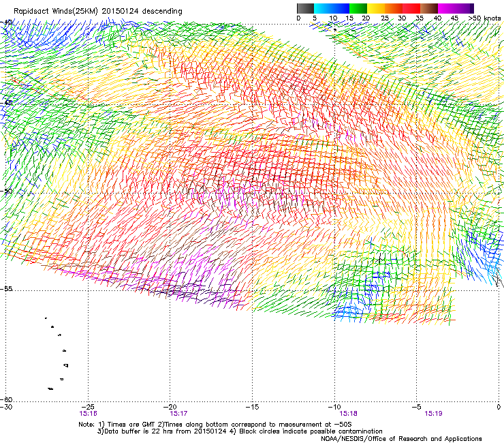
Task: Click the purple '15:18' time label
Action: pyautogui.click(x=349, y=414)
